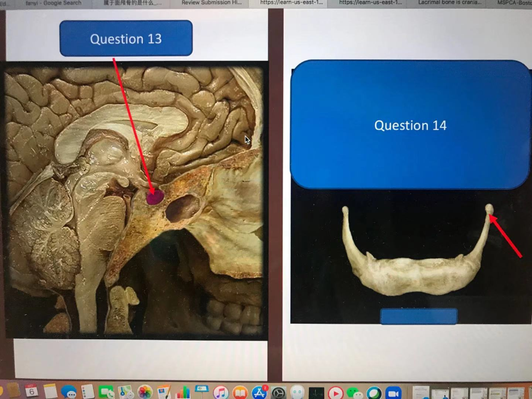
Task: Switch to the 'MSPCA-Bos...' tab
Action: click(x=512, y=3)
